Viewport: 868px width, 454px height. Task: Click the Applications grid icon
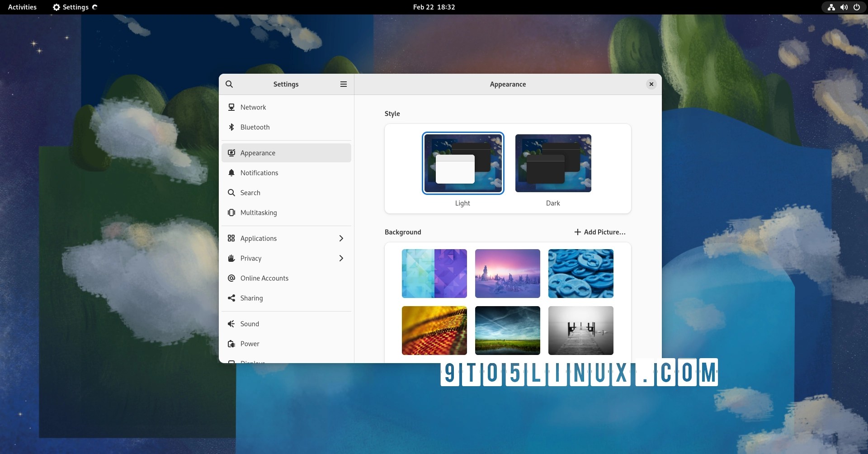pyautogui.click(x=231, y=238)
